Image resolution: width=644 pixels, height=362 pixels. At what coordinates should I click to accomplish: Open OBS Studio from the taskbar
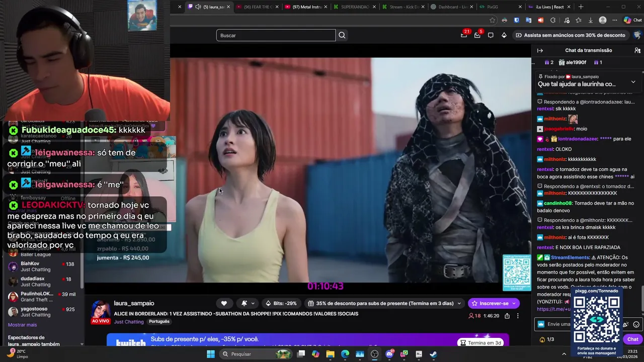tap(374, 354)
